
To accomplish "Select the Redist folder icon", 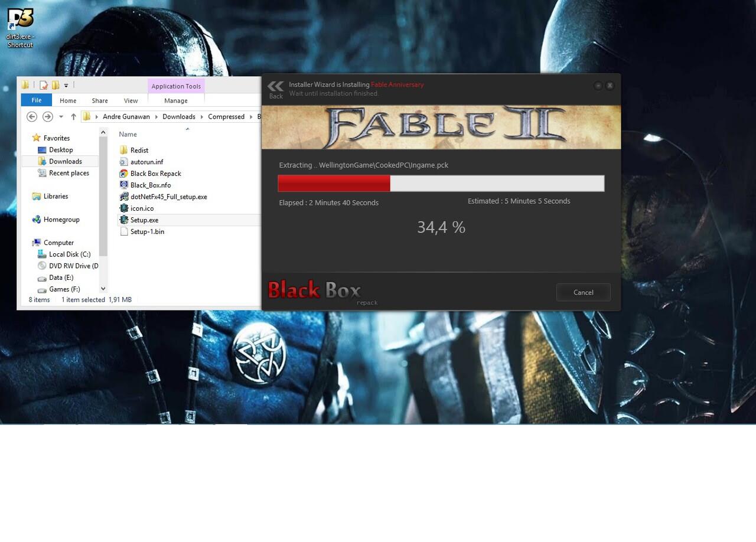I will (x=123, y=150).
